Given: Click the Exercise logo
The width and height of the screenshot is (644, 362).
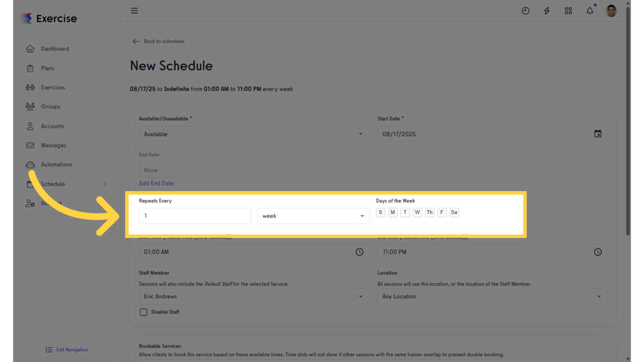Looking at the screenshot, I should click(x=49, y=18).
